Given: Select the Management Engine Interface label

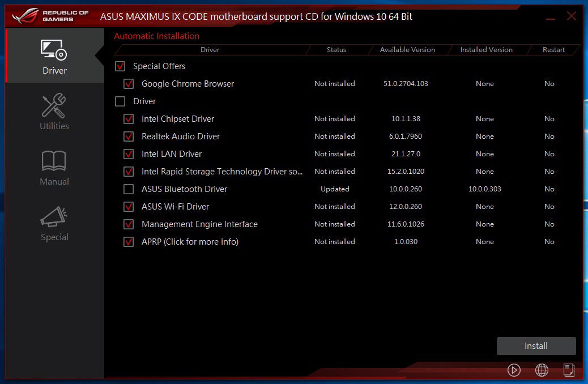Looking at the screenshot, I should (199, 224).
